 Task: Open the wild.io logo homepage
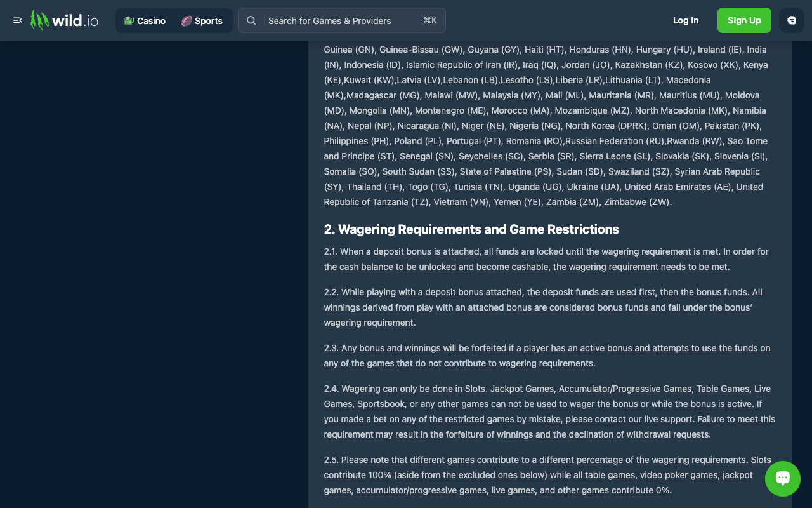65,20
